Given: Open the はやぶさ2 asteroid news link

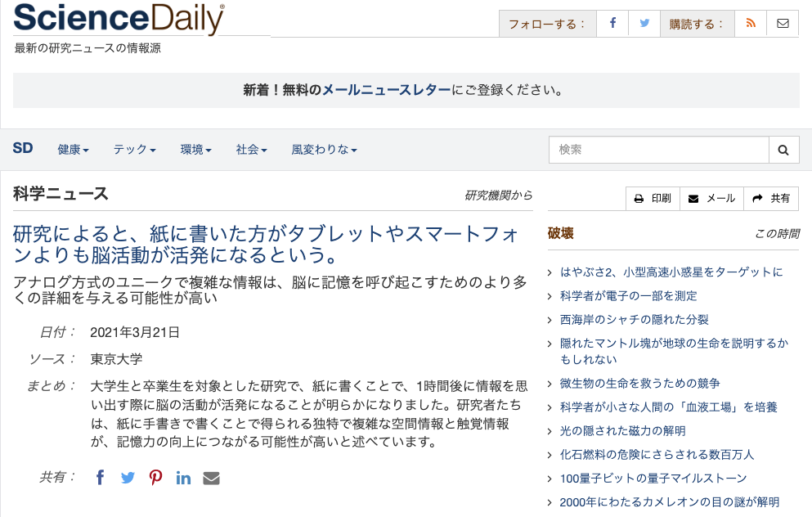Looking at the screenshot, I should pos(671,272).
